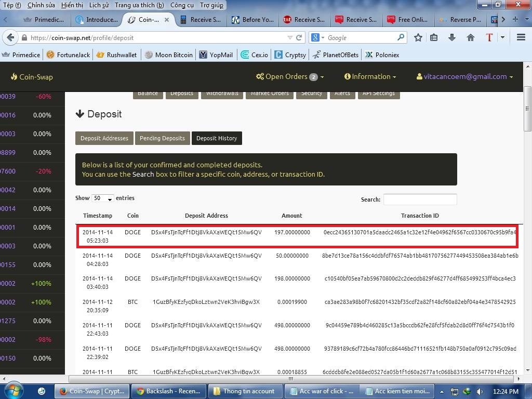Image resolution: width=532 pixels, height=399 pixels.
Task: Click the Coin-Swap logo link
Action: pyautogui.click(x=32, y=77)
